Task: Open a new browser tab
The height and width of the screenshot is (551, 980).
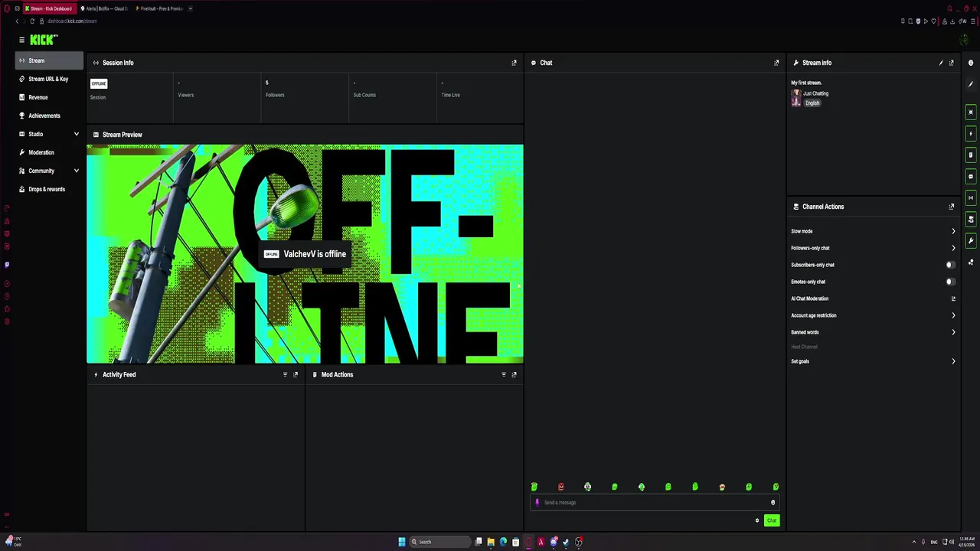Action: point(191,8)
